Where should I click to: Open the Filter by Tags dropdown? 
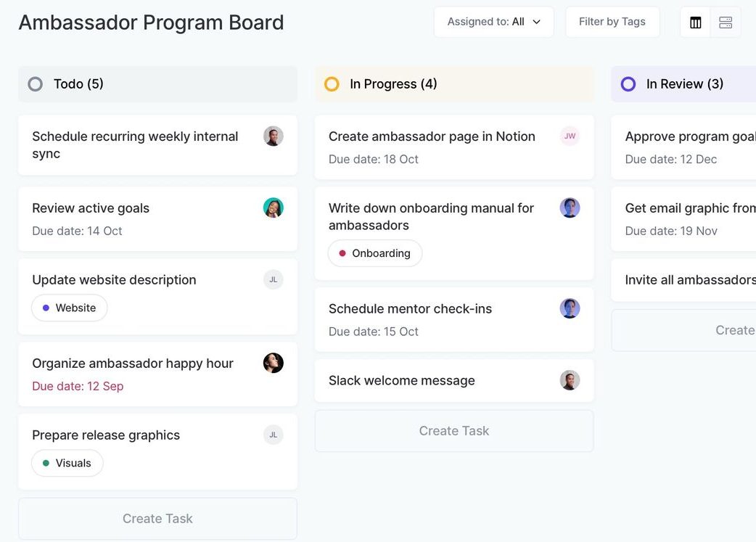(612, 22)
